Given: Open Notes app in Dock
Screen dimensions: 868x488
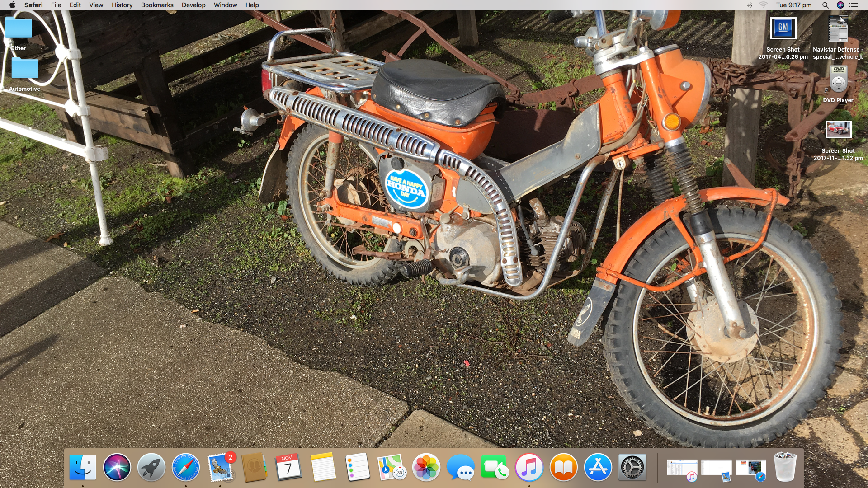Looking at the screenshot, I should (323, 467).
